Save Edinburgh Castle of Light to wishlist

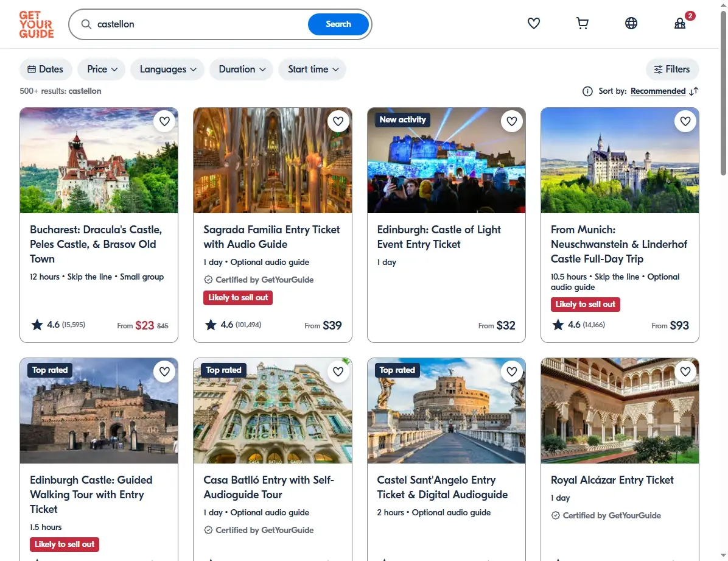pyautogui.click(x=512, y=121)
